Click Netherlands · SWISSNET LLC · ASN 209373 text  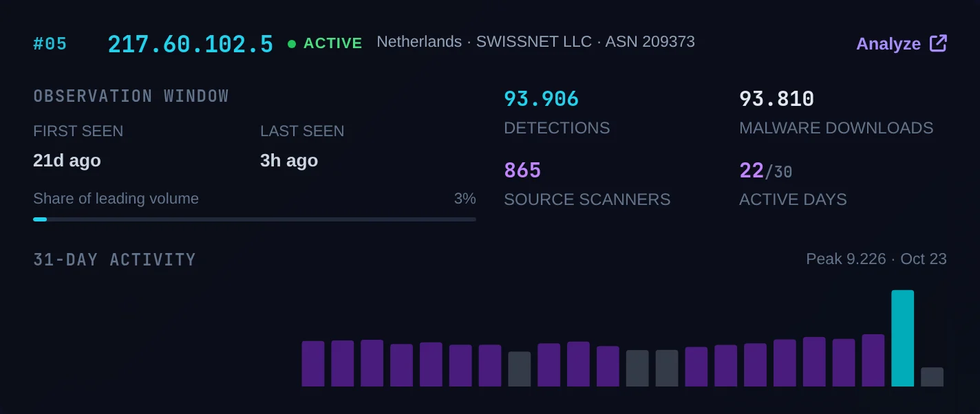(535, 41)
